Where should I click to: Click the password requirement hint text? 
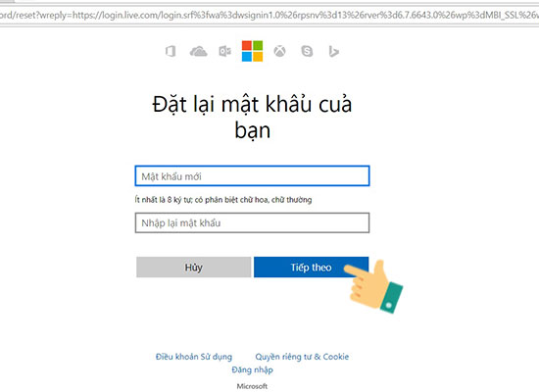tap(223, 200)
